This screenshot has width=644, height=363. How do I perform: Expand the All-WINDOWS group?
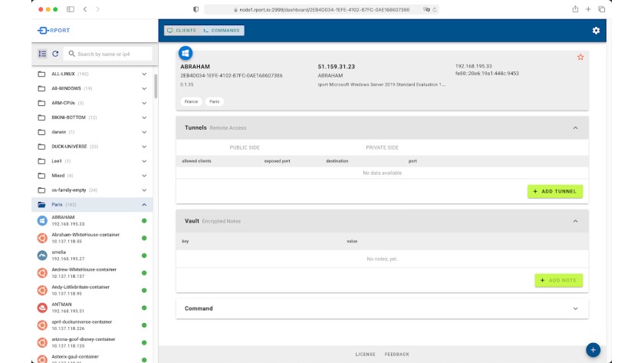144,88
